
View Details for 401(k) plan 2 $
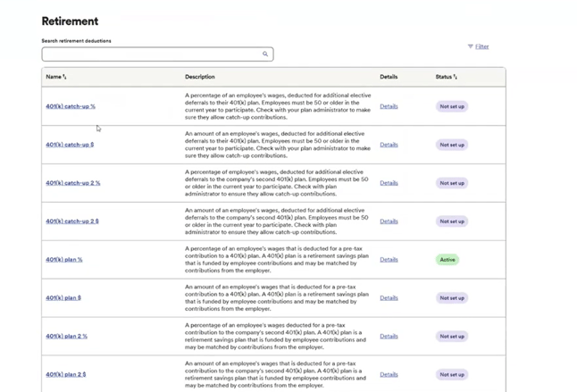point(389,375)
